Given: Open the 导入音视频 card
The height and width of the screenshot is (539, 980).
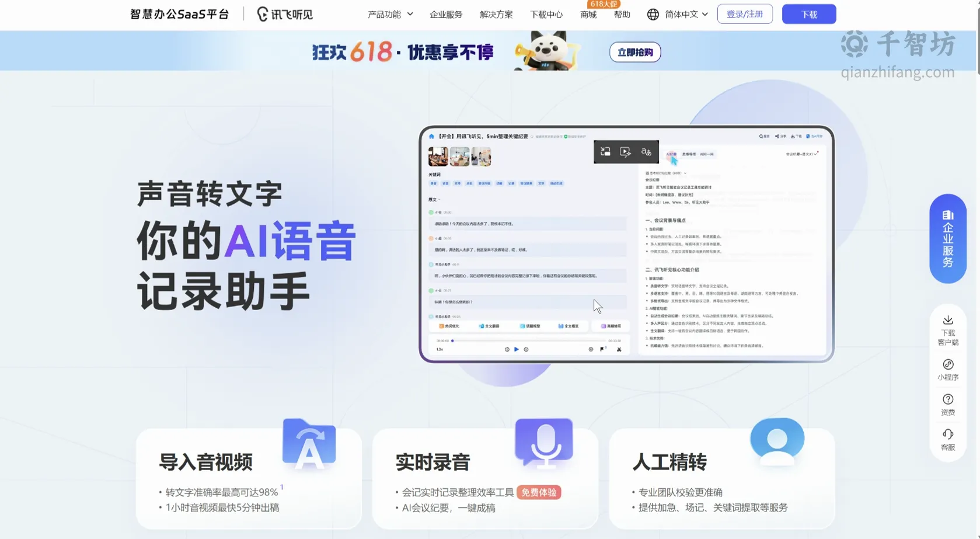Looking at the screenshot, I should click(249, 478).
